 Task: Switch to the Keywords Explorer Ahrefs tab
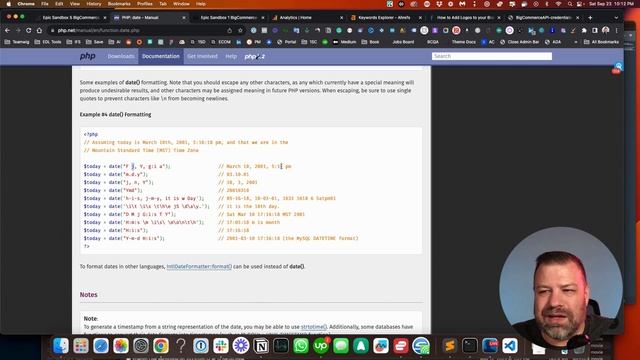click(x=384, y=18)
